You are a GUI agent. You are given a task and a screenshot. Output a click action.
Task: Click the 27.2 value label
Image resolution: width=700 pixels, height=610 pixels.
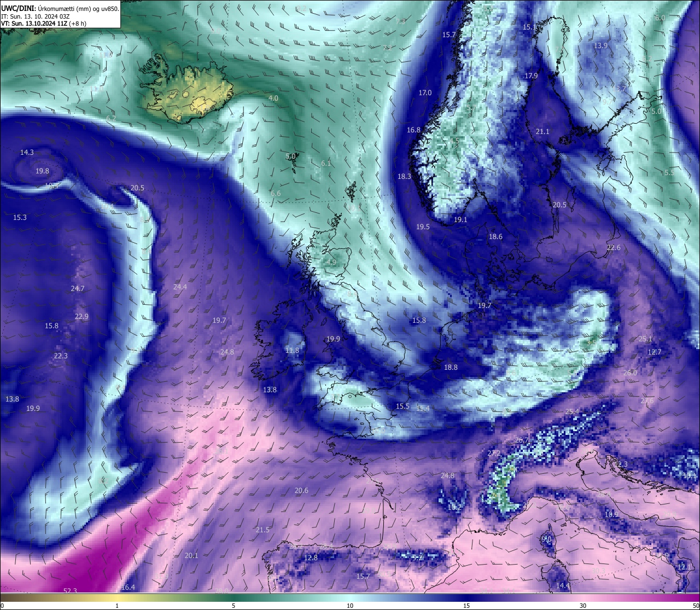coord(494,454)
